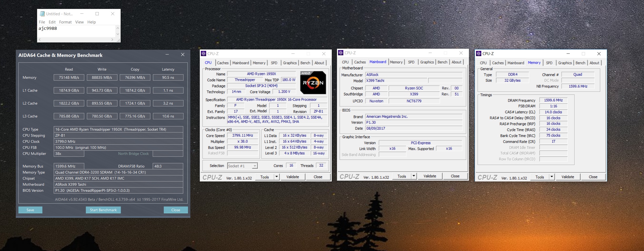Open the Help menu in Notepad
The height and width of the screenshot is (251, 644).
pyautogui.click(x=91, y=22)
